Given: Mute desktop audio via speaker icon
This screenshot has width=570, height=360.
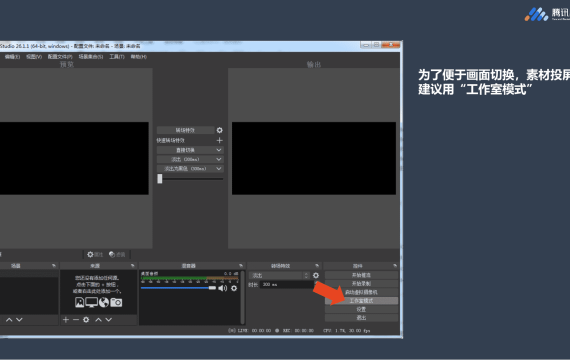Looking at the screenshot, I should click(222, 288).
